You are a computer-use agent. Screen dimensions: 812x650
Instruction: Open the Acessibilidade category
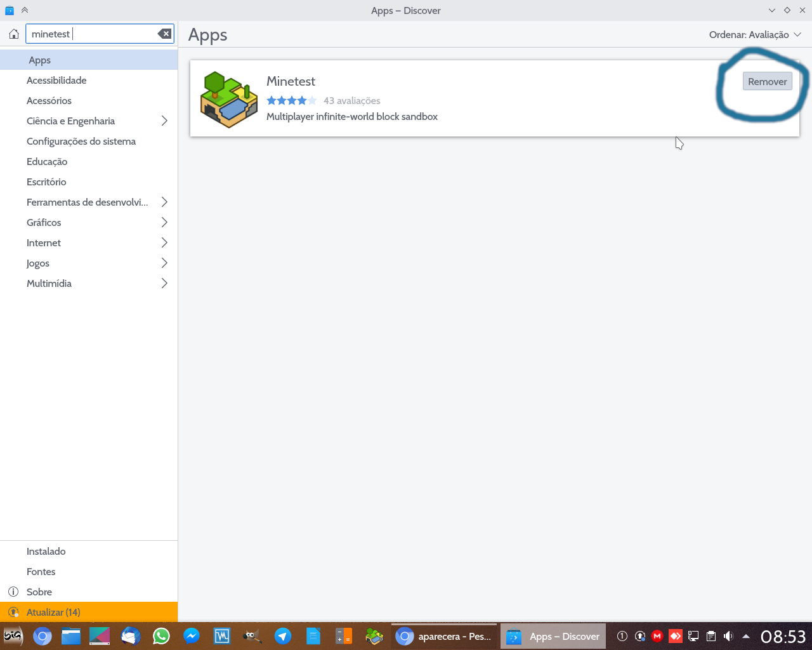click(89, 80)
